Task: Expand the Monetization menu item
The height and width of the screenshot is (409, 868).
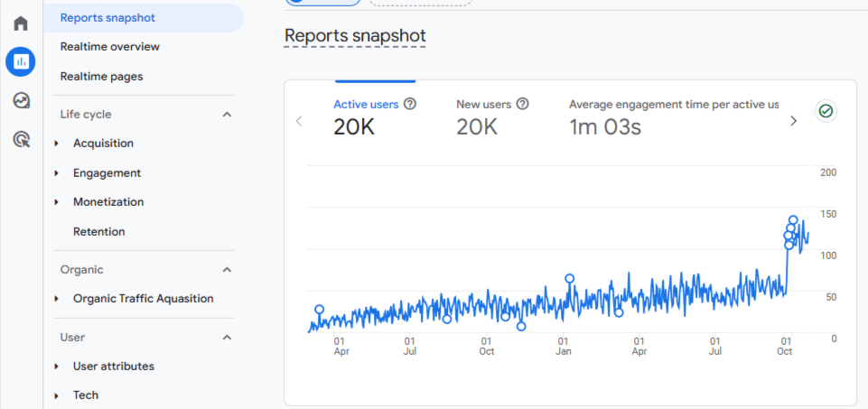Action: [x=58, y=202]
